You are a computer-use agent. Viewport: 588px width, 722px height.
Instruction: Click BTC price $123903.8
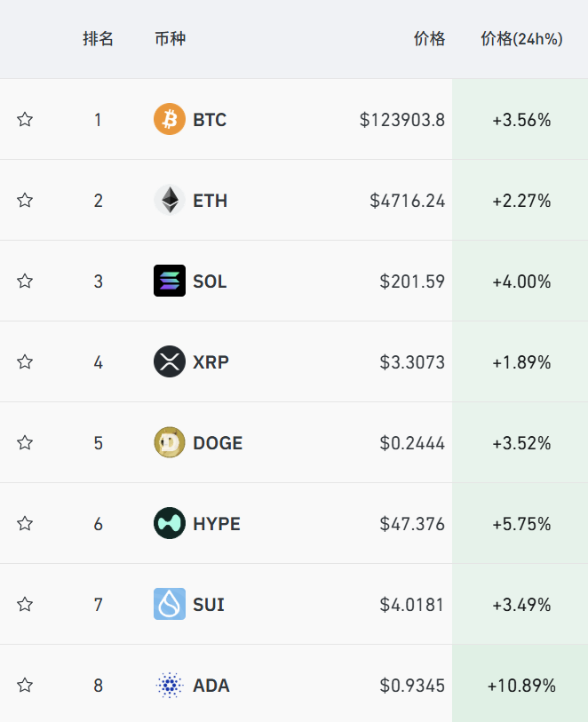[402, 119]
